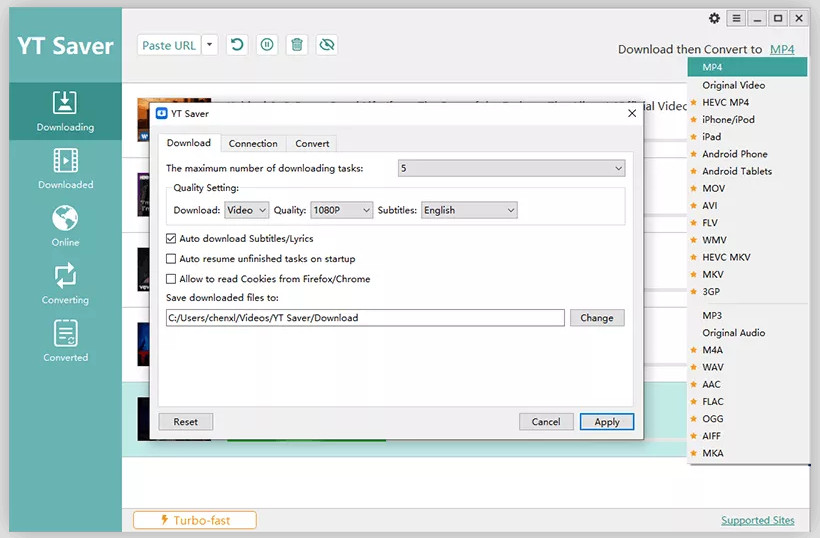This screenshot has width=820, height=538.
Task: Switch to the Connection tab
Action: (253, 143)
